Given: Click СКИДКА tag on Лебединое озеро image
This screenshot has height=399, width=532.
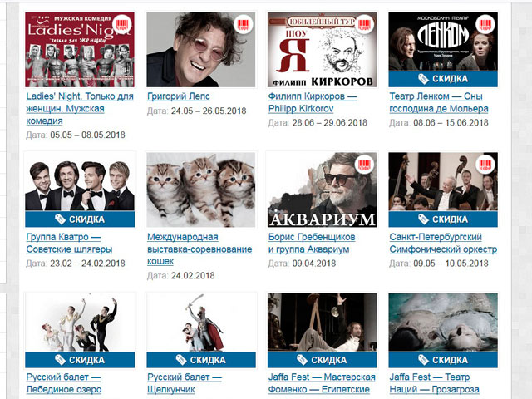Looking at the screenshot, I should 80,360.
